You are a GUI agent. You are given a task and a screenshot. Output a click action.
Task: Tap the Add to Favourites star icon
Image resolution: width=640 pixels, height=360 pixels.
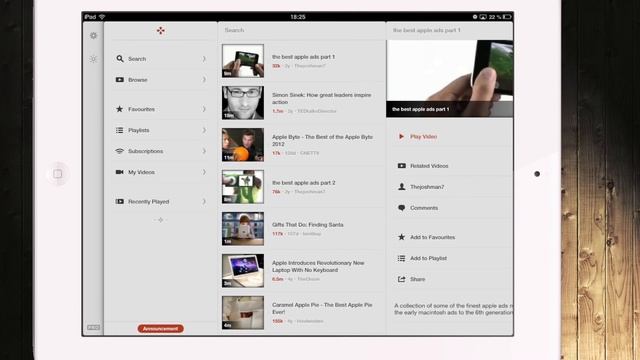[402, 237]
